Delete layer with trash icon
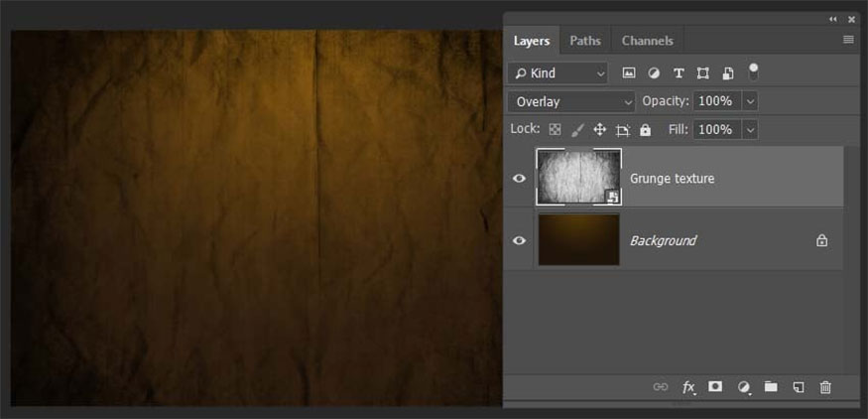Image resolution: width=868 pixels, height=419 pixels. tap(825, 387)
